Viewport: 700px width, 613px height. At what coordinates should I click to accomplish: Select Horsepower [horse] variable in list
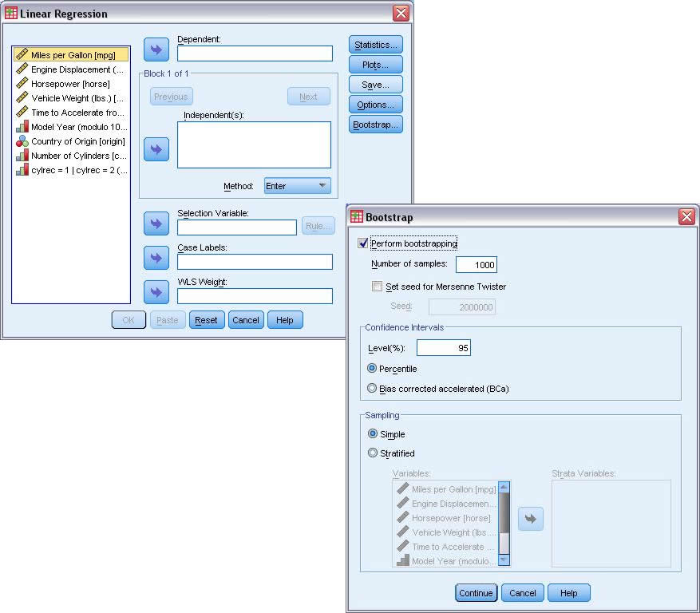point(71,84)
